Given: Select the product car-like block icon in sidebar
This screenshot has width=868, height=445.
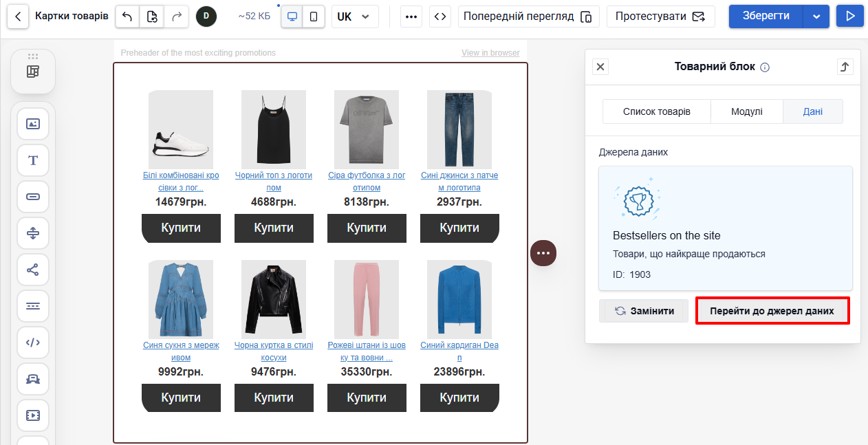Looking at the screenshot, I should click(x=33, y=379).
